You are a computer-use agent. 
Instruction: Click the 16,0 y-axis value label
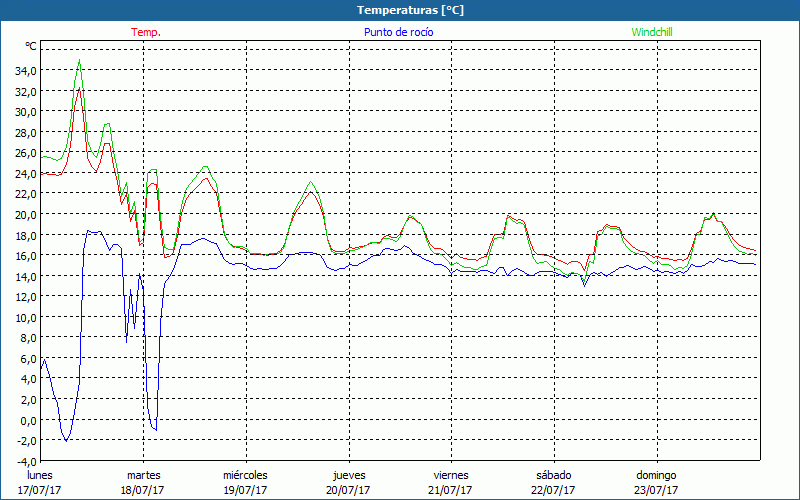[x=24, y=255]
